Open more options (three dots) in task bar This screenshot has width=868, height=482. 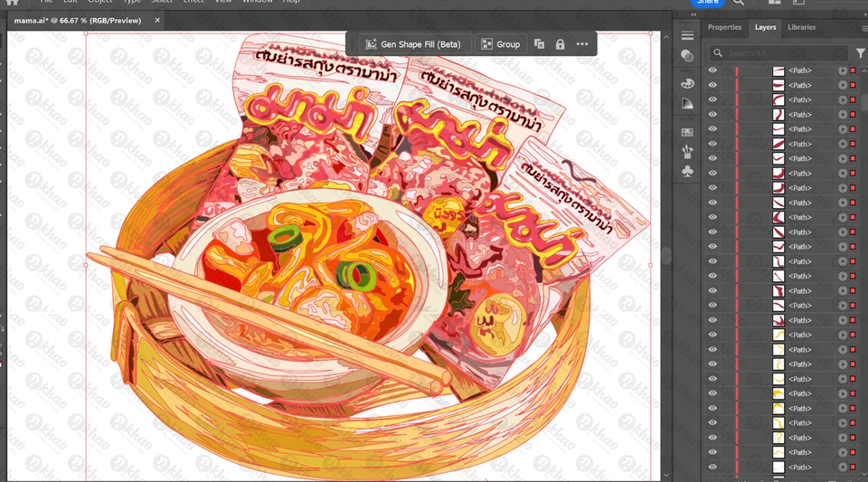pyautogui.click(x=581, y=44)
